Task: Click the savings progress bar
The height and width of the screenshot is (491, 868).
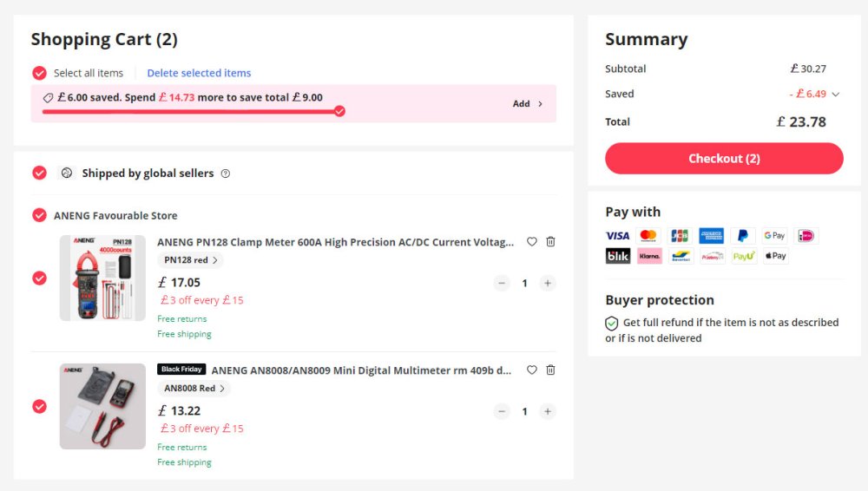Action: point(191,111)
